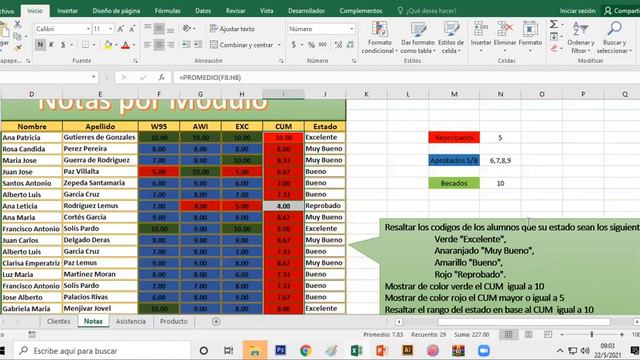Apply percent style format
The image size is (640, 360).
coord(311,44)
